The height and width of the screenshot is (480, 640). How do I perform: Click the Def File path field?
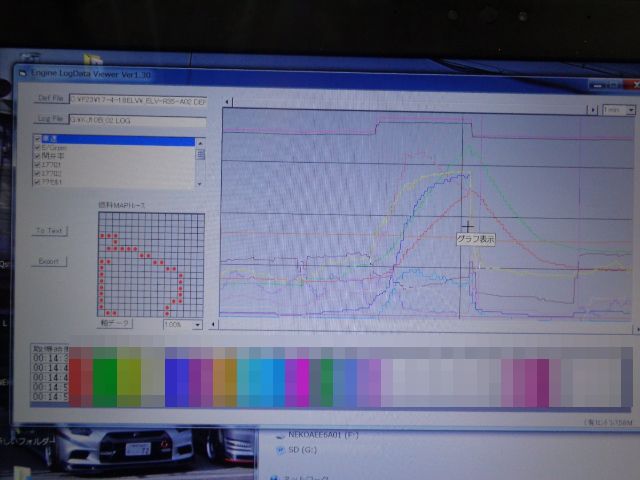[137, 100]
